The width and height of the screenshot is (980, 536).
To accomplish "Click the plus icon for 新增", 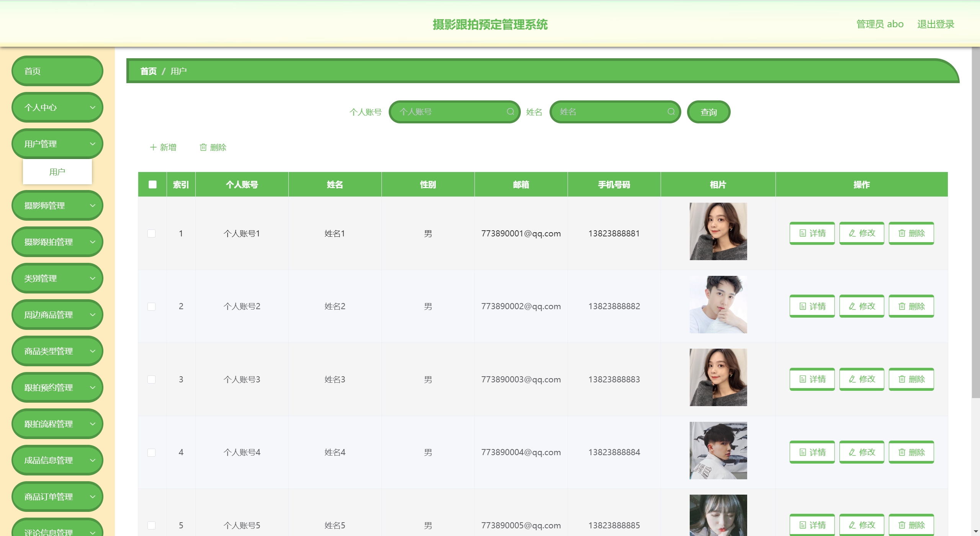I will tap(153, 147).
